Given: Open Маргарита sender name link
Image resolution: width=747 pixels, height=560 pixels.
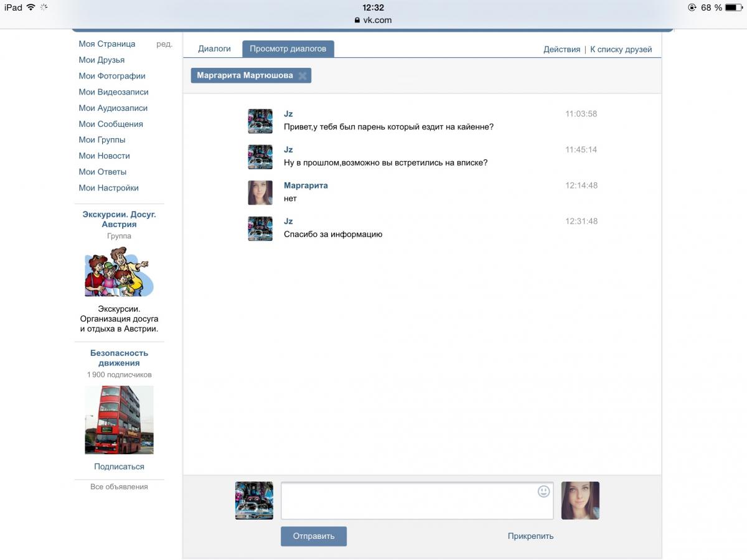Looking at the screenshot, I should point(306,185).
